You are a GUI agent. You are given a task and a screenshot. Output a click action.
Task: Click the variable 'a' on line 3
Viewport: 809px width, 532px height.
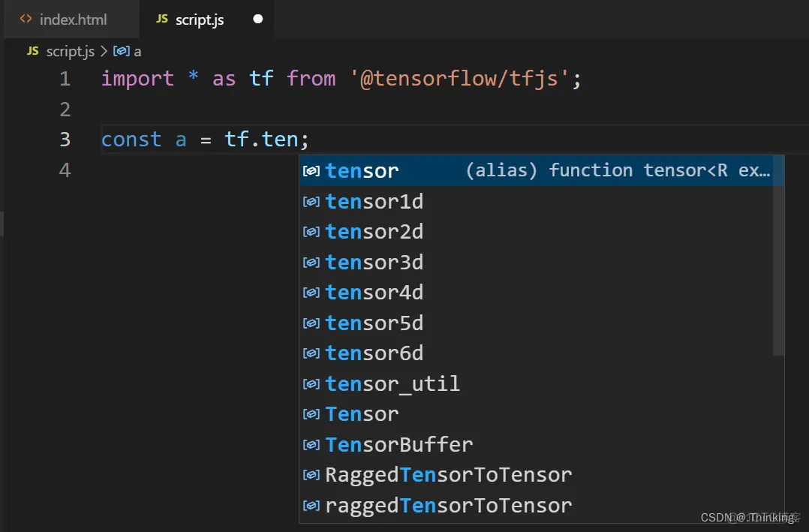click(x=181, y=140)
